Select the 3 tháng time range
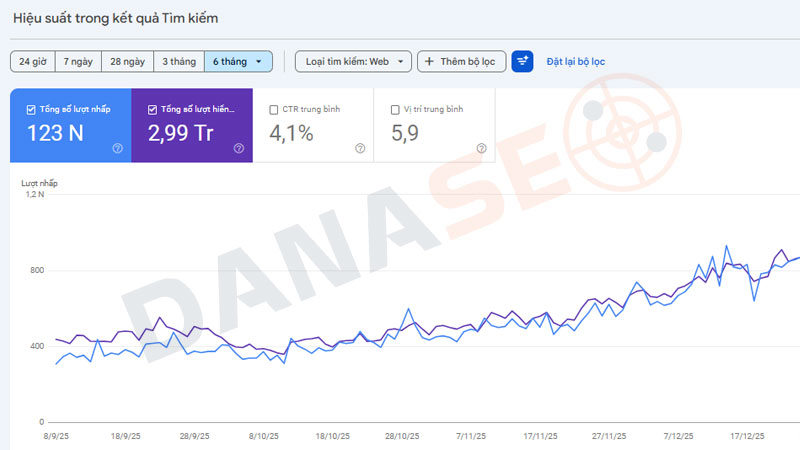The height and width of the screenshot is (450, 800). [179, 62]
